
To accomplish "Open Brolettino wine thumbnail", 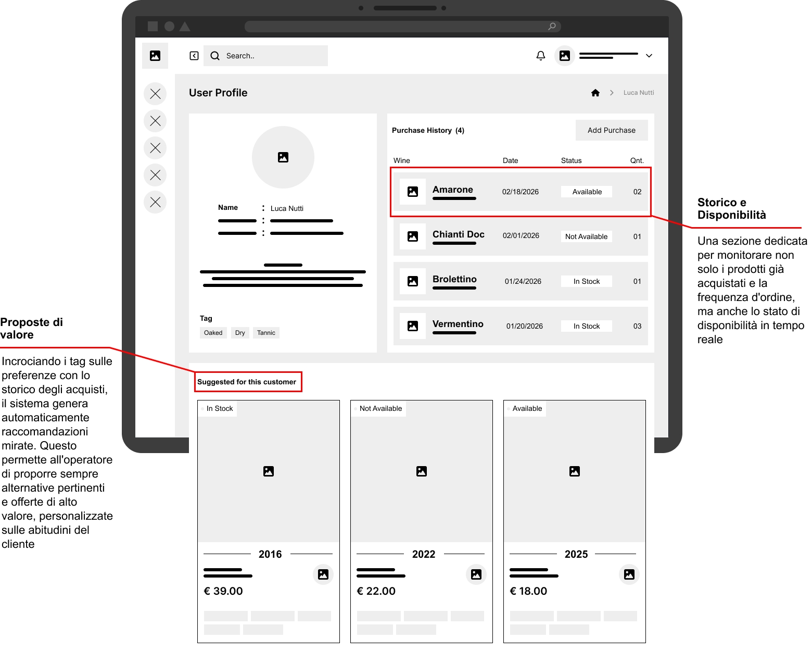I will pos(413,281).
